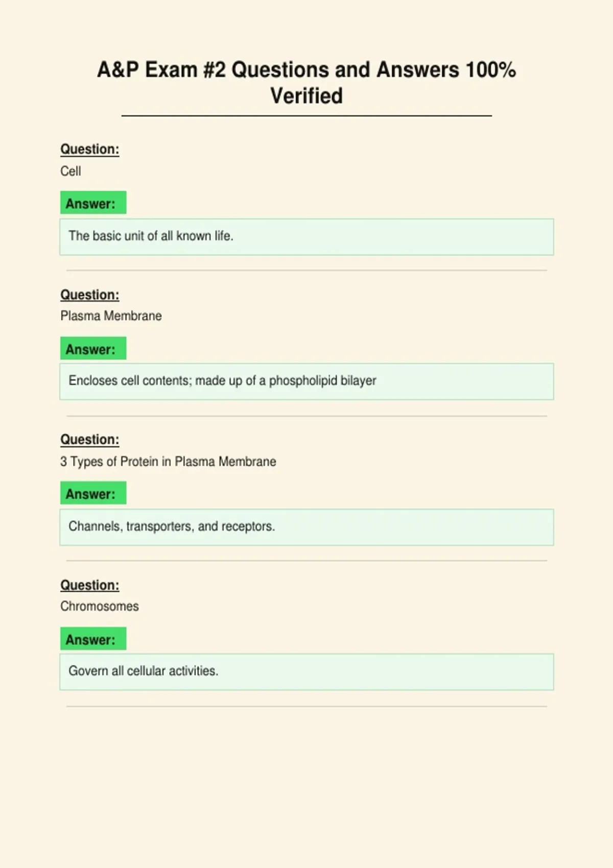Click the word Verified in the title
The image size is (613, 868).
tap(306, 95)
